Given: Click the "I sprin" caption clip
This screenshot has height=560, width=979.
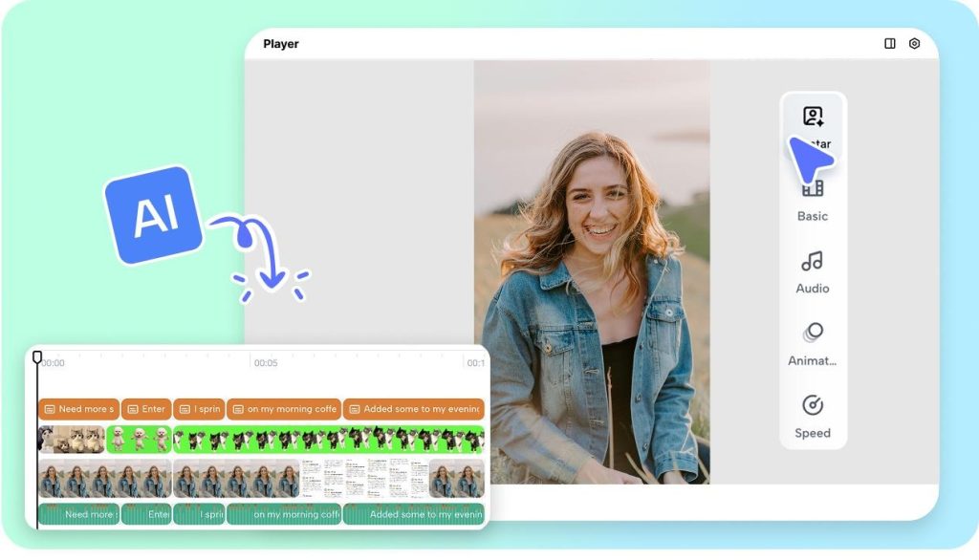Looking at the screenshot, I should coord(198,409).
